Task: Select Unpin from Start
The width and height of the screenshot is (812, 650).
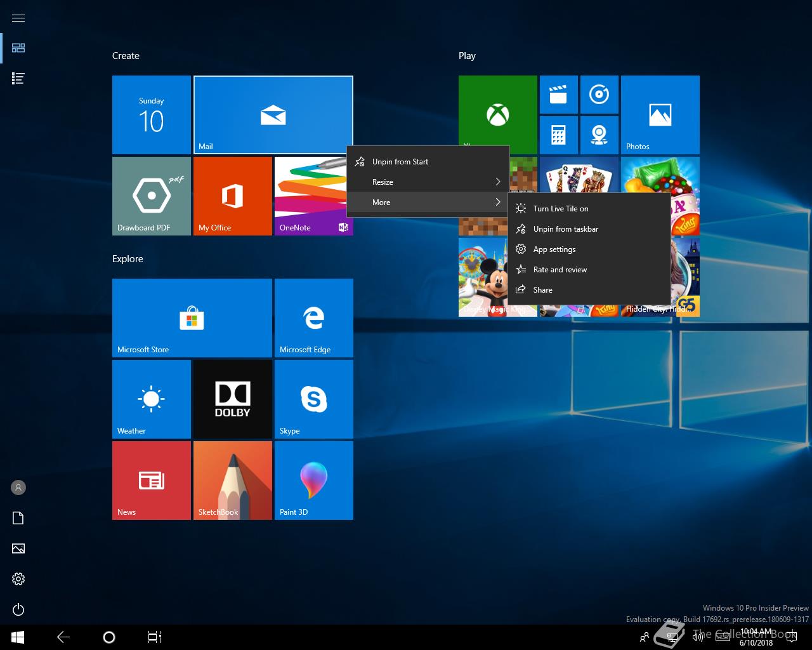Action: point(428,162)
